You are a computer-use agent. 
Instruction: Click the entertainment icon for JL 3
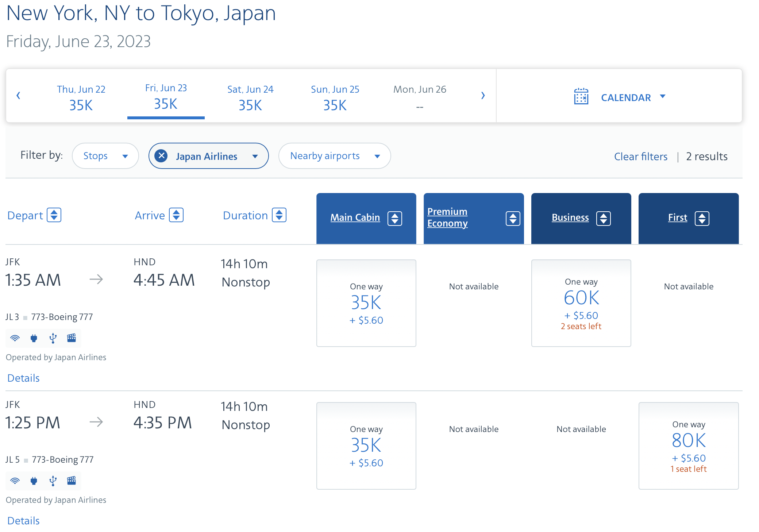tap(72, 338)
